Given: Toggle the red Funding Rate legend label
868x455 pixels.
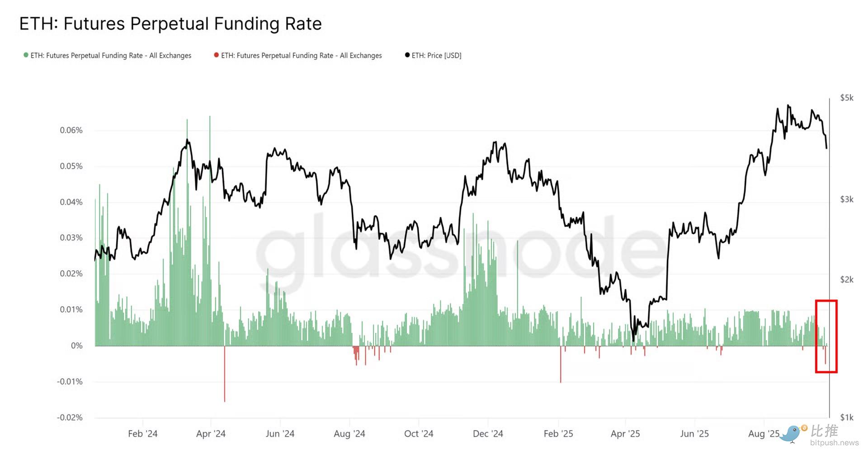Looking at the screenshot, I should pos(301,56).
